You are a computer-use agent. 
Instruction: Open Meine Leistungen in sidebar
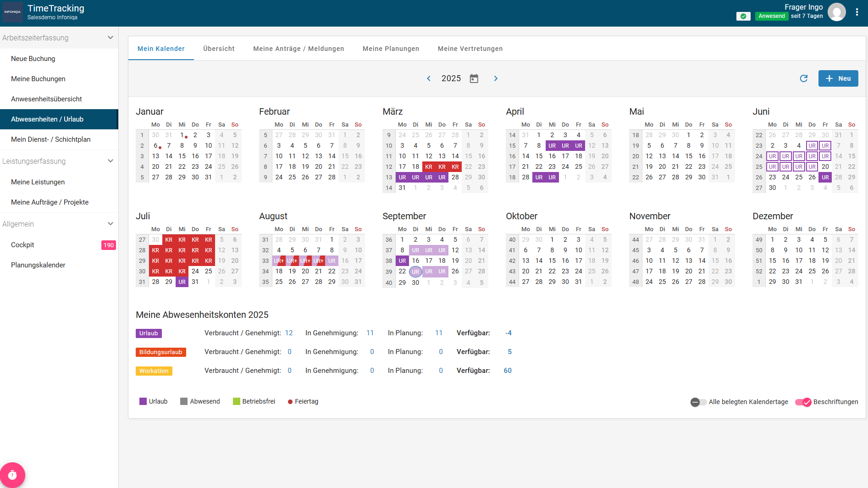tap(59, 182)
